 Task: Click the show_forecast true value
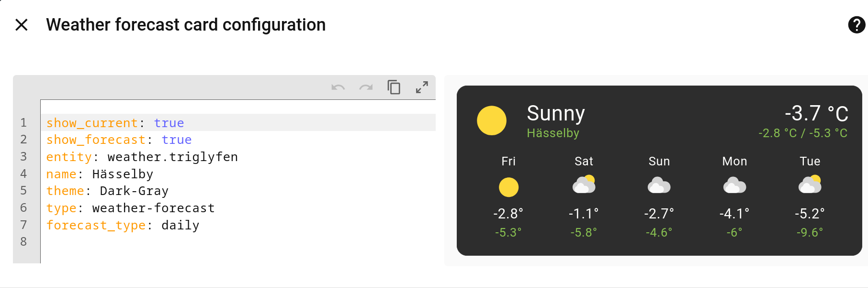[x=176, y=140]
